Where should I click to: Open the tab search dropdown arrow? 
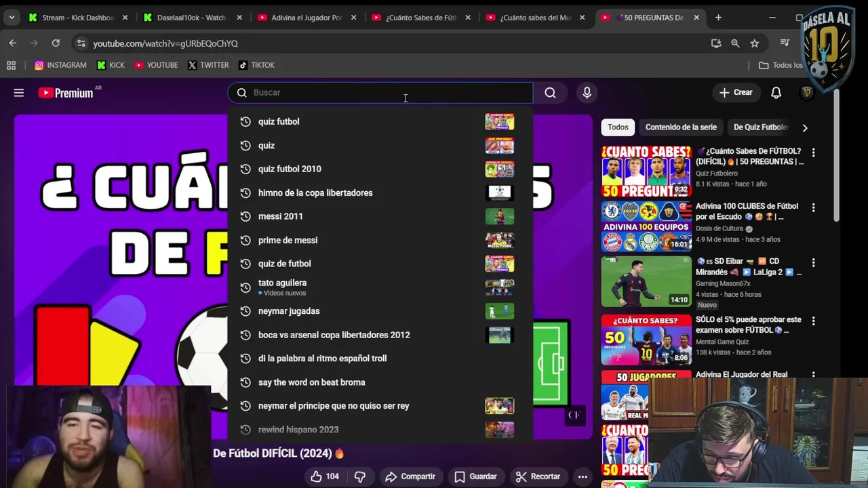pos(12,18)
